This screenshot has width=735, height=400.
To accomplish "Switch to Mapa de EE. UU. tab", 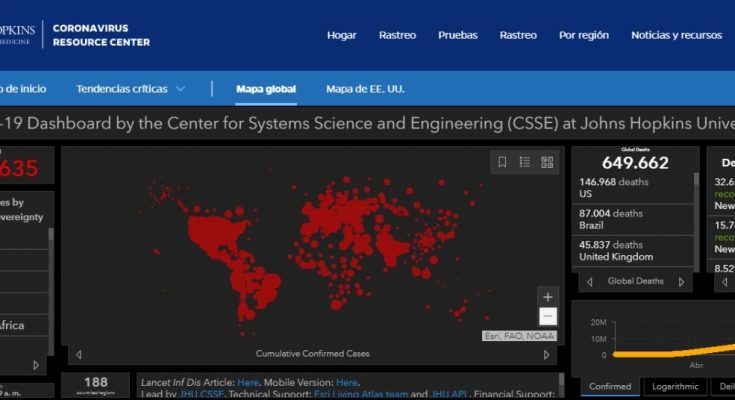I will click(x=365, y=89).
